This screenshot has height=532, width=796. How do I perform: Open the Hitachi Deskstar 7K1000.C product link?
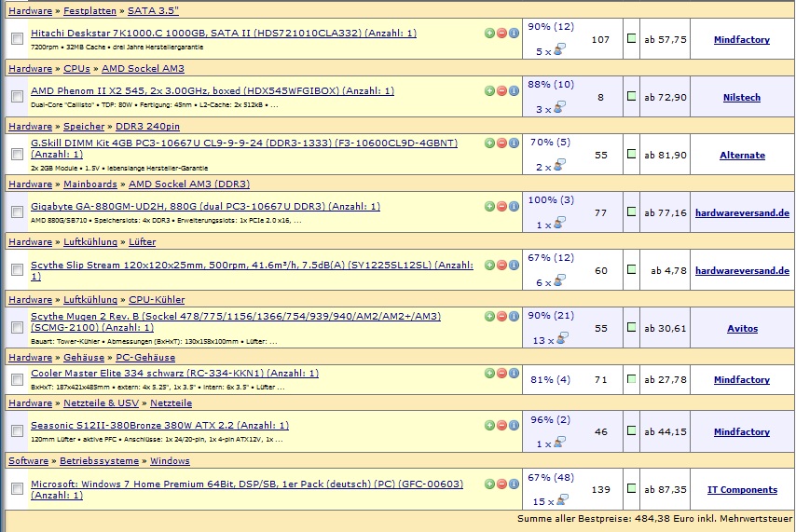[224, 33]
